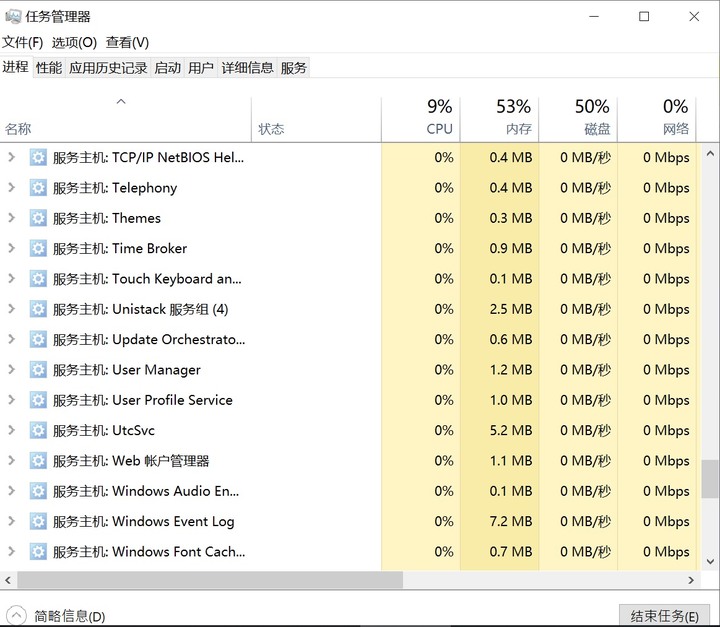Click the gear icon beside UtcSvc
Image resolution: width=720 pixels, height=627 pixels.
(38, 430)
